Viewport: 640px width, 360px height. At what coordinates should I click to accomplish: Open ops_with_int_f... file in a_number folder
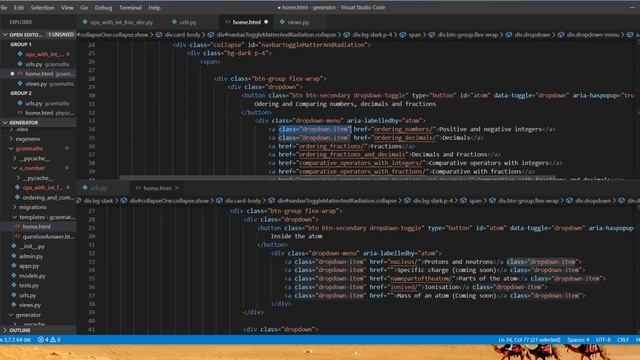click(43, 188)
